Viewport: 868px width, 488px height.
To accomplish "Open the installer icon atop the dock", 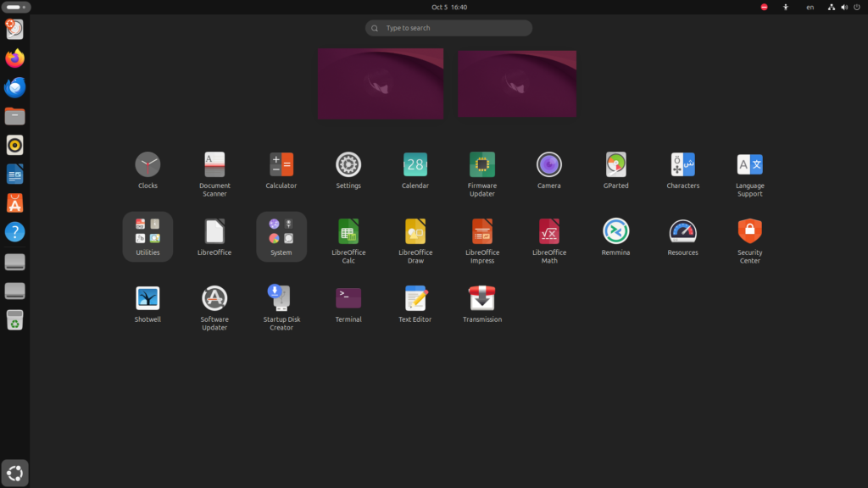I will click(x=15, y=30).
